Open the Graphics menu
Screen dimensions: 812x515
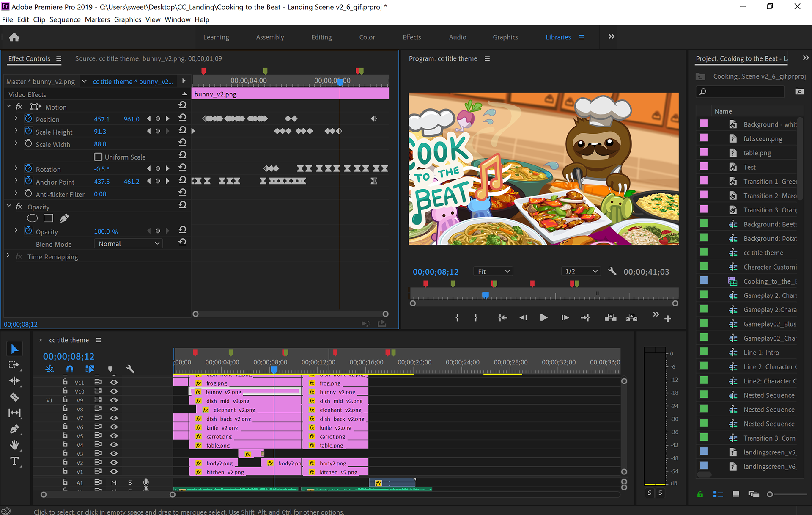(x=128, y=19)
